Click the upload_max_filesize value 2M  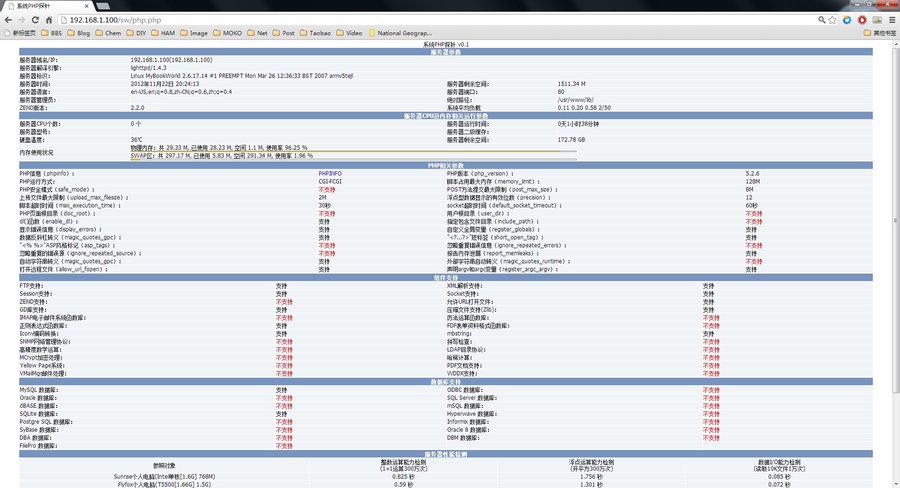tap(322, 197)
